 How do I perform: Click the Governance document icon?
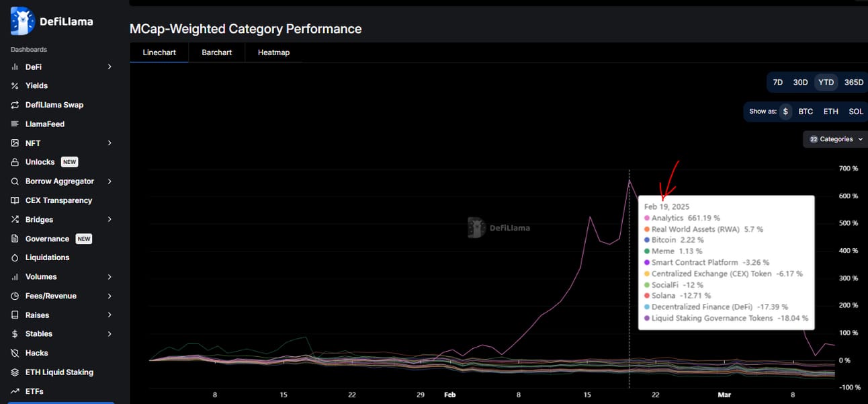point(15,239)
